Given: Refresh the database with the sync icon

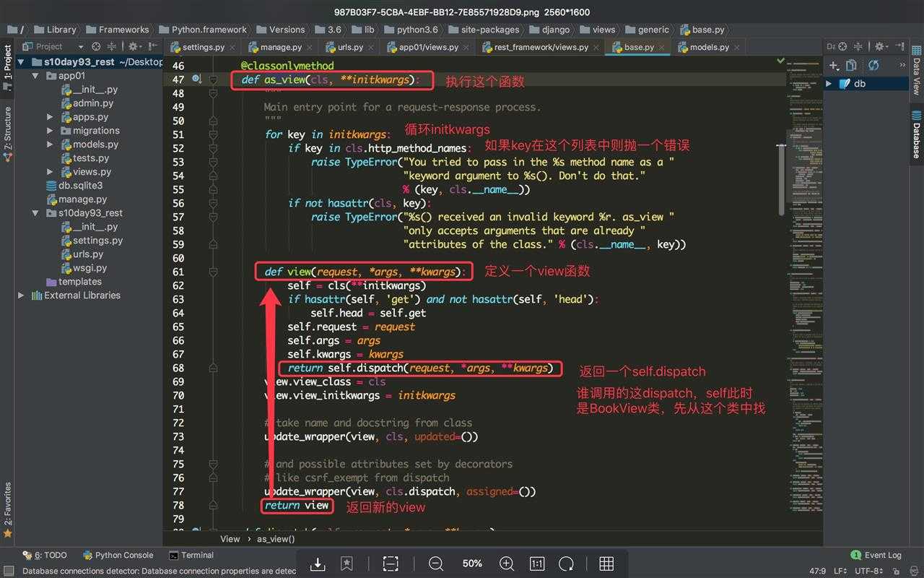Looking at the screenshot, I should click(873, 66).
